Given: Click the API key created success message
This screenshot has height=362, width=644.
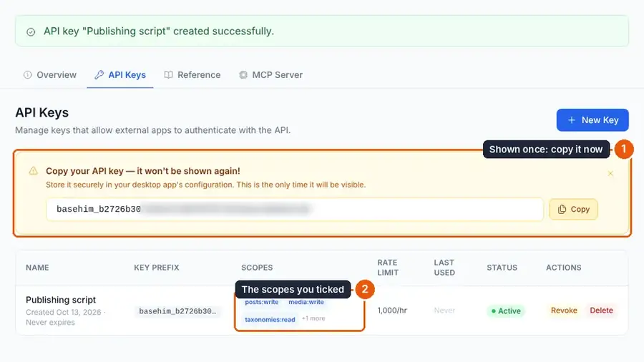Looking at the screenshot, I should point(159,31).
